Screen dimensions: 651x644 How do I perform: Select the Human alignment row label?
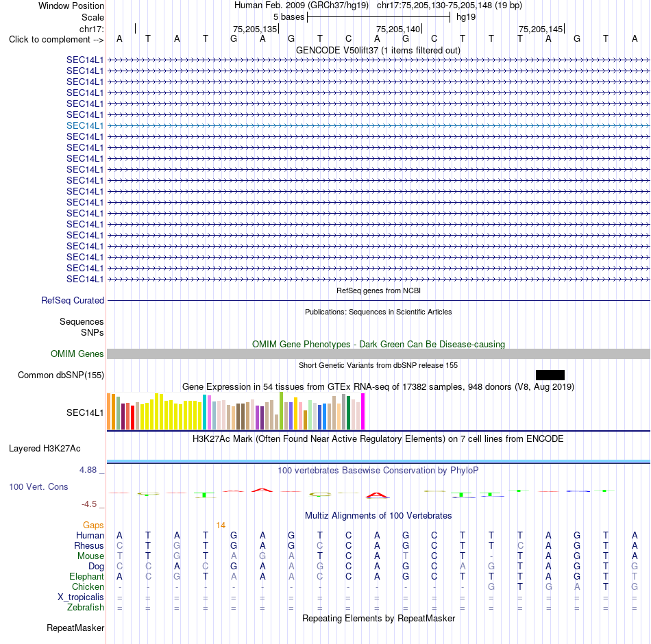[90, 536]
